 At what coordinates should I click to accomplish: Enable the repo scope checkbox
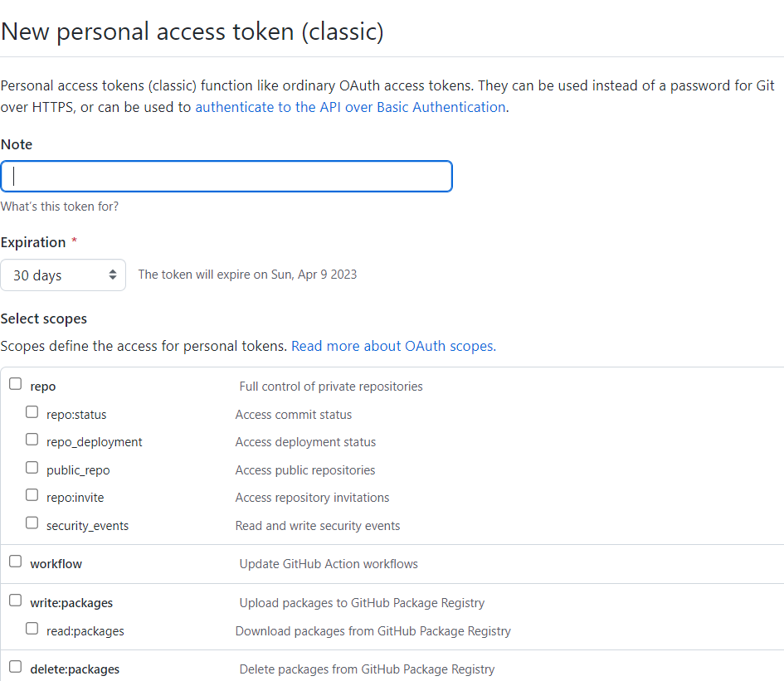click(16, 384)
